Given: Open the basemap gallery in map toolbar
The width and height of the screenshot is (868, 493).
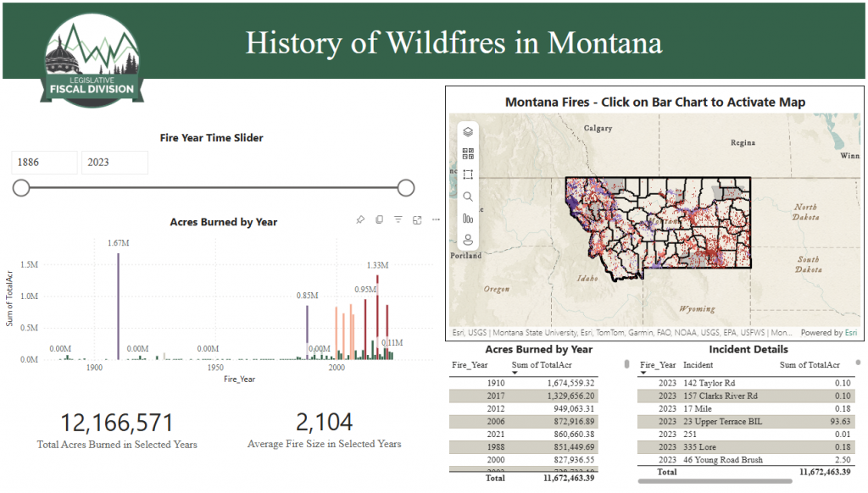Looking at the screenshot, I should (468, 153).
